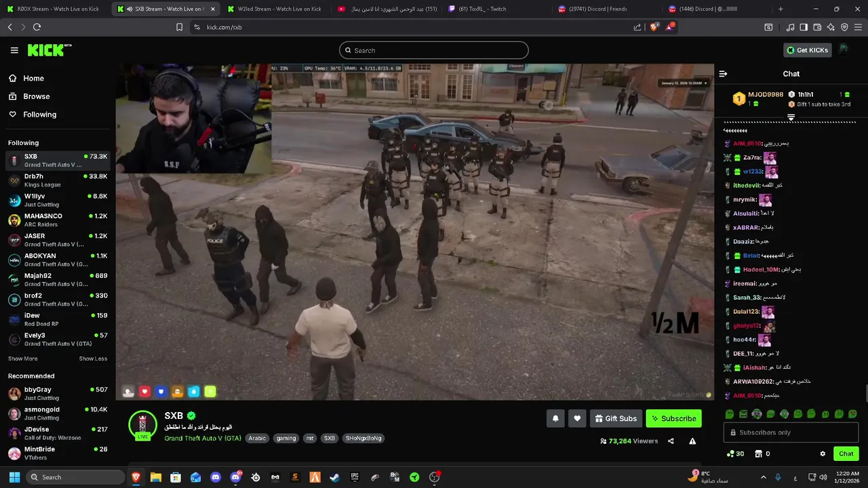Open the channel points balance showing 30
Screen dimensions: 868x488
(x=735, y=453)
